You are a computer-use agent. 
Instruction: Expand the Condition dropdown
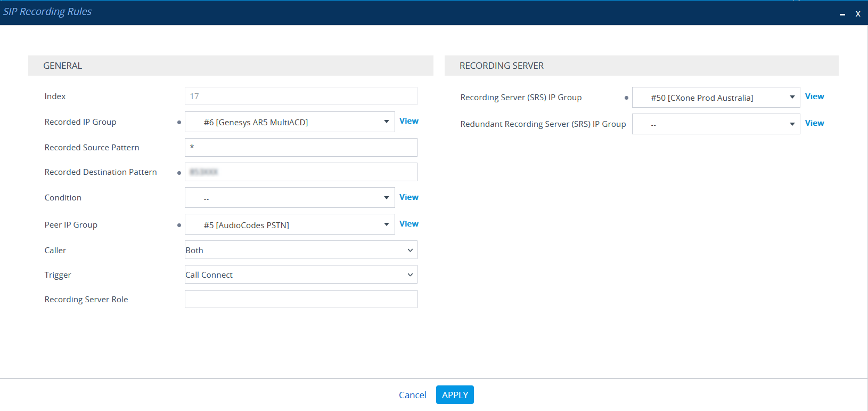(x=289, y=198)
